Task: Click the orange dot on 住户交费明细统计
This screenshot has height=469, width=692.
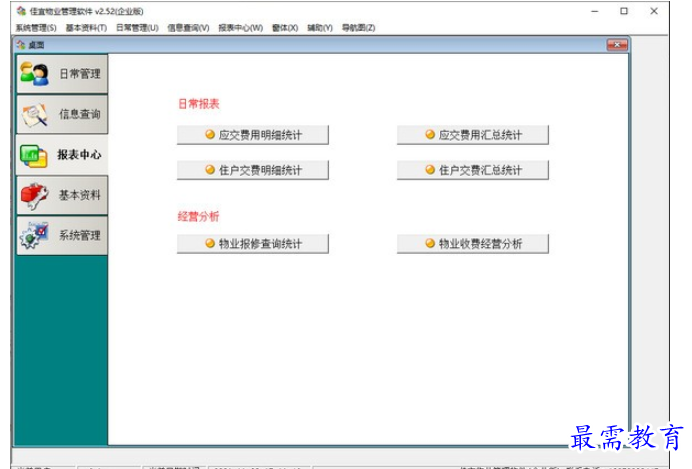Action: click(x=210, y=169)
